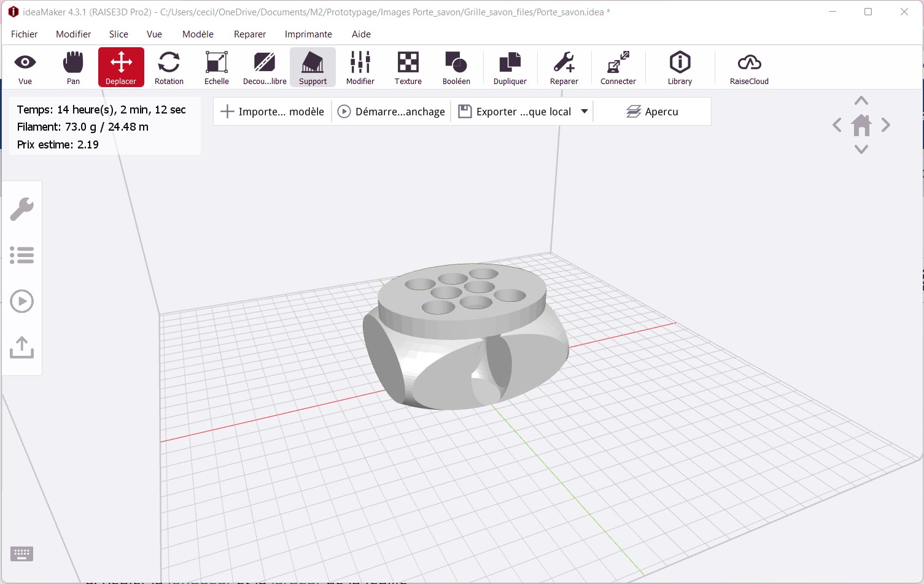This screenshot has width=924, height=584.
Task: Open the Booléen tool
Action: tap(456, 67)
